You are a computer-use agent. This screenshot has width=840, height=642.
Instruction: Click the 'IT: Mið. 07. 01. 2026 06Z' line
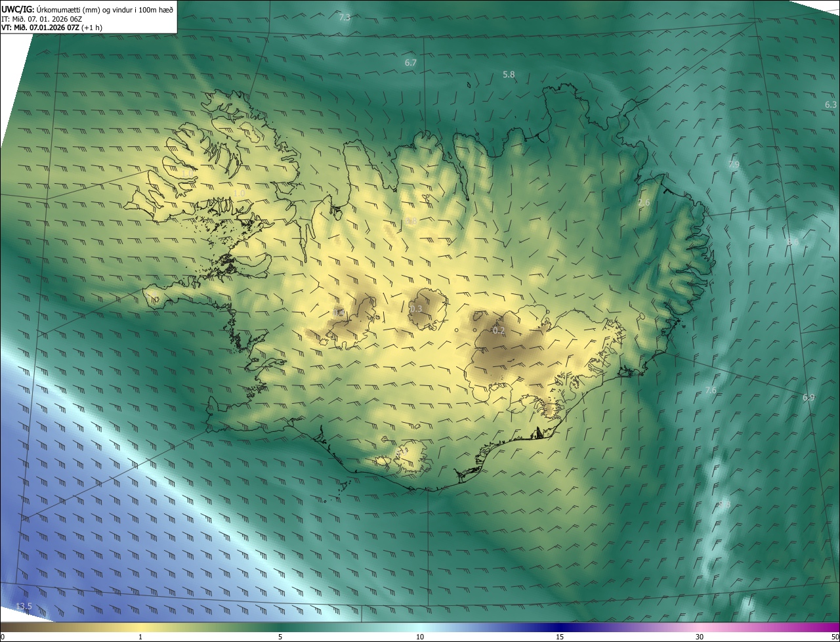pyautogui.click(x=41, y=19)
